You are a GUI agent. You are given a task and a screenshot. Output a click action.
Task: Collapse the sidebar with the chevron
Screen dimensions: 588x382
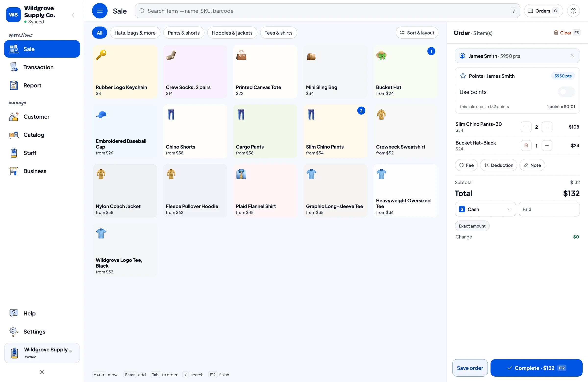tap(73, 14)
